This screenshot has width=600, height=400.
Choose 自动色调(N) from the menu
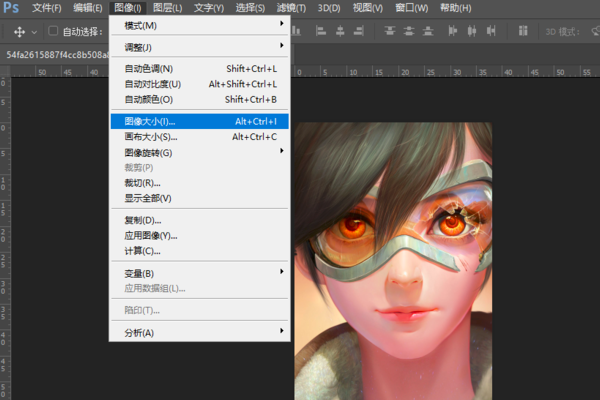(200, 69)
